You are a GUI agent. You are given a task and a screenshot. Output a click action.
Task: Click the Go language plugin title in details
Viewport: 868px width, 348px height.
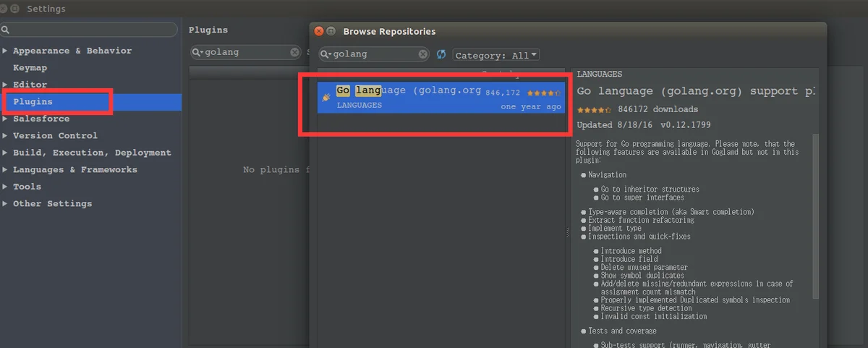tap(697, 92)
